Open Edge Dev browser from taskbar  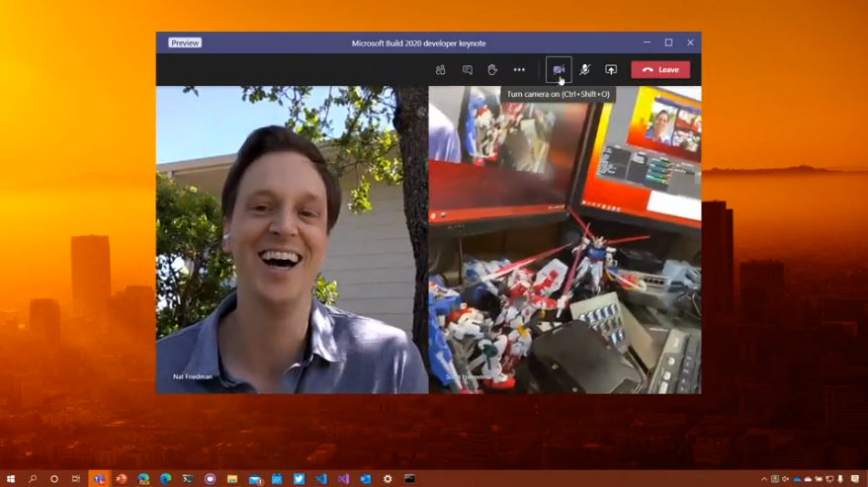pyautogui.click(x=143, y=479)
